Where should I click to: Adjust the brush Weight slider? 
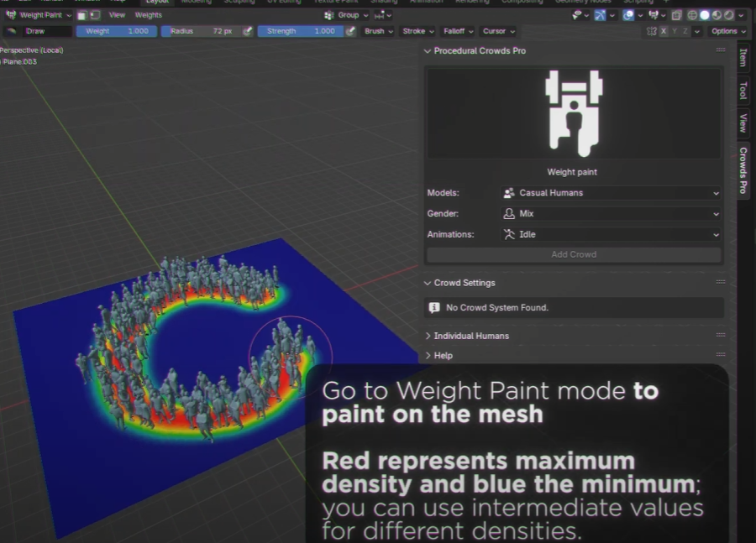[116, 31]
